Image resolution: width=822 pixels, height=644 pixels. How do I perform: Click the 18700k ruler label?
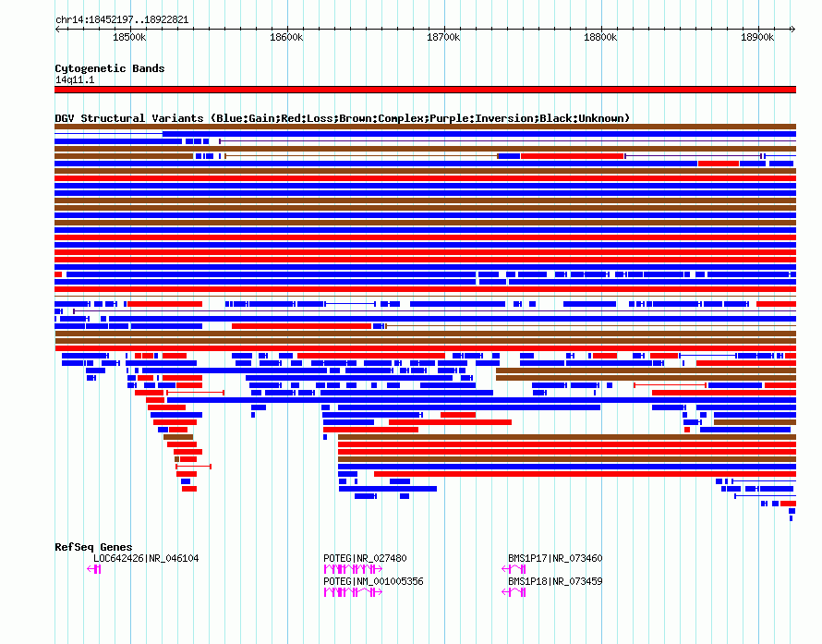coord(443,37)
